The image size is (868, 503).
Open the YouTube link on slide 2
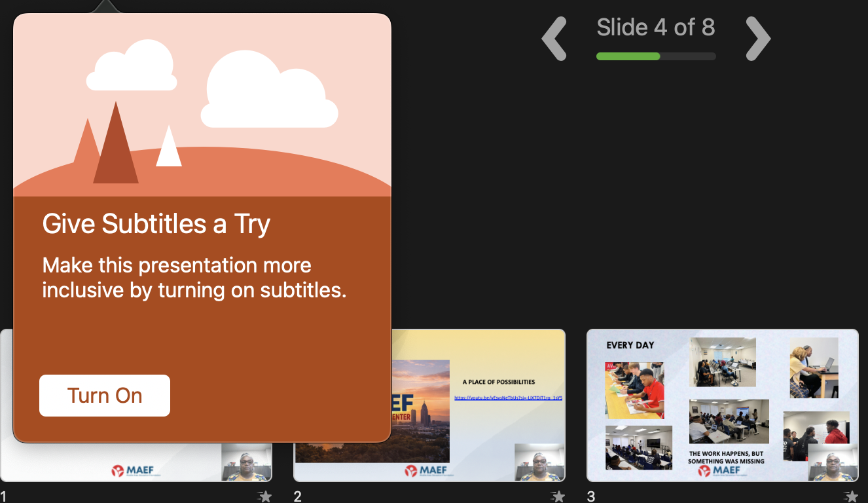coord(508,398)
